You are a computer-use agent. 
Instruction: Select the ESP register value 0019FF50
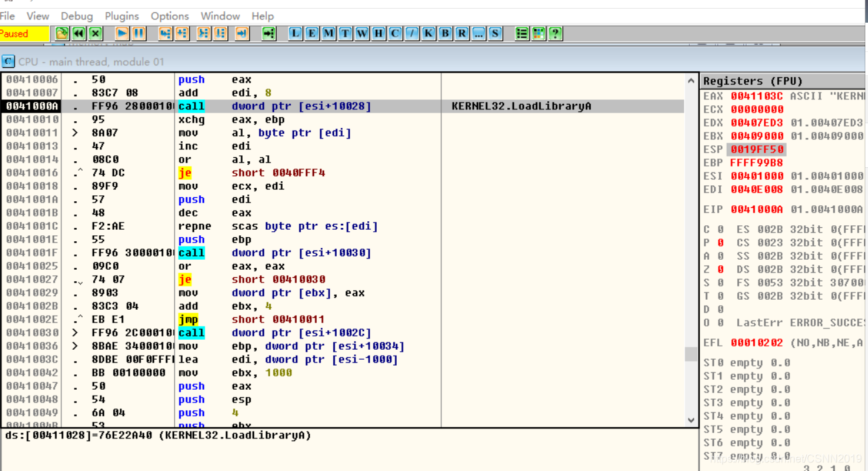(757, 149)
